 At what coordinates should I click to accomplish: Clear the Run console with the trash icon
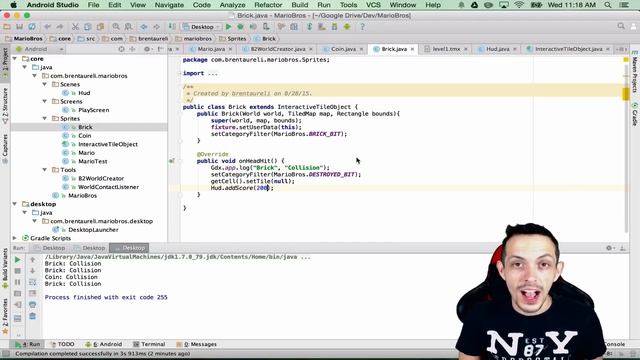[x=33, y=316]
